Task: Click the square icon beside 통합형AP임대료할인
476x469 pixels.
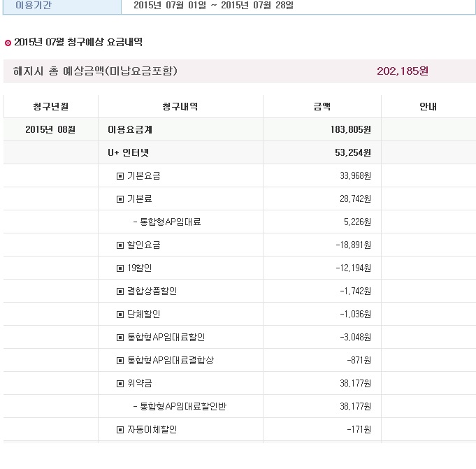Action: point(120,338)
